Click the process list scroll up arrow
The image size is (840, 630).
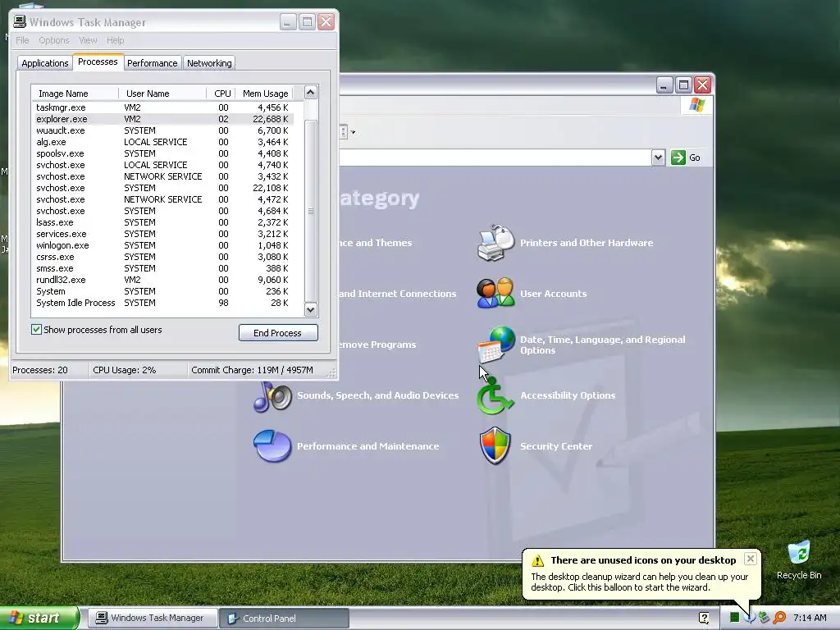click(x=310, y=93)
